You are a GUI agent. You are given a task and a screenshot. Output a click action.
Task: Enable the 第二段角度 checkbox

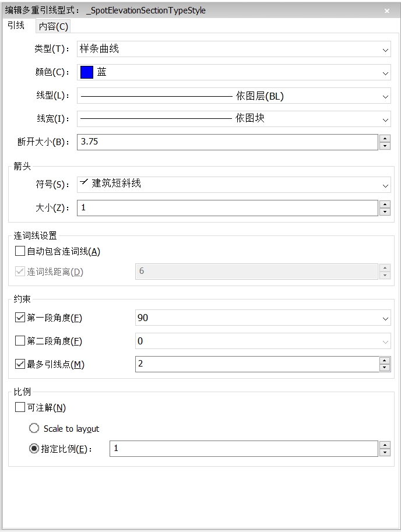[x=20, y=341]
